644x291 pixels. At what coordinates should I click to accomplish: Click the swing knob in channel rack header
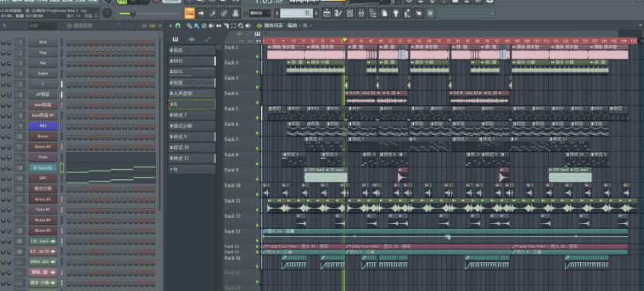tap(118, 26)
